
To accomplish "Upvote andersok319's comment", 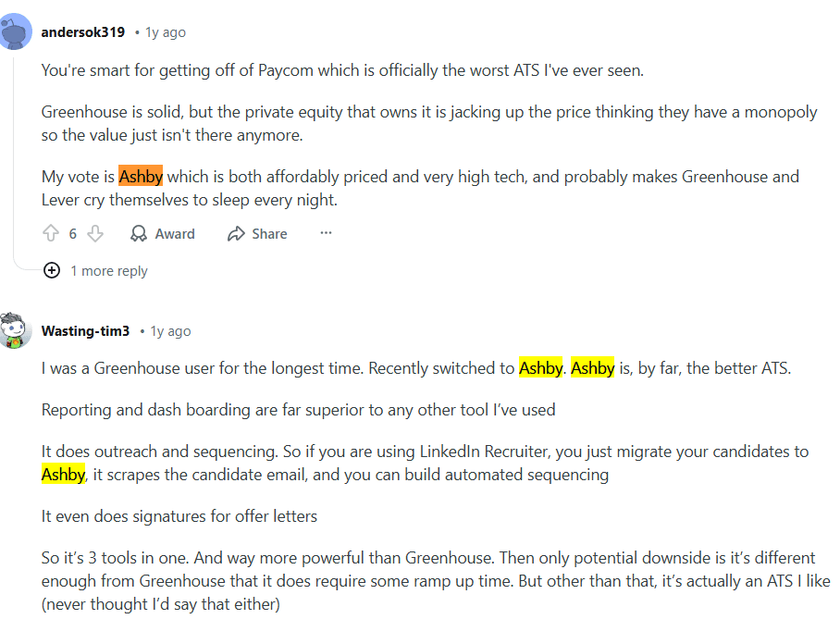I will [50, 234].
